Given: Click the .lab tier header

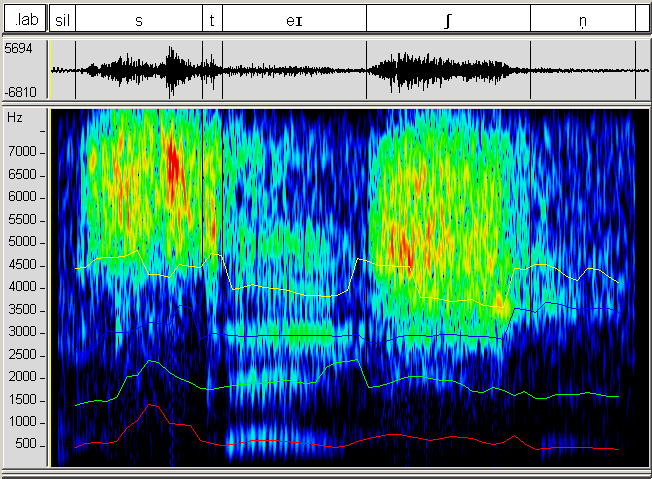Looking at the screenshot, I should [24, 19].
